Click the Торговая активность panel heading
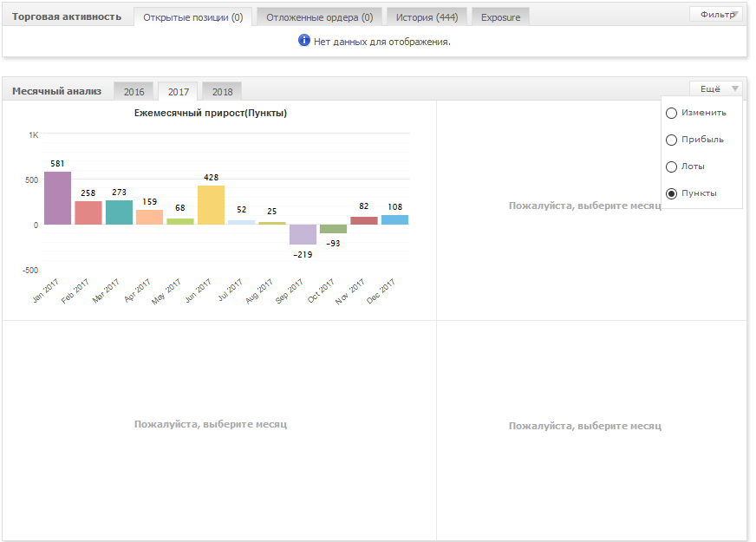Viewport: 756px width, 542px height. click(67, 16)
